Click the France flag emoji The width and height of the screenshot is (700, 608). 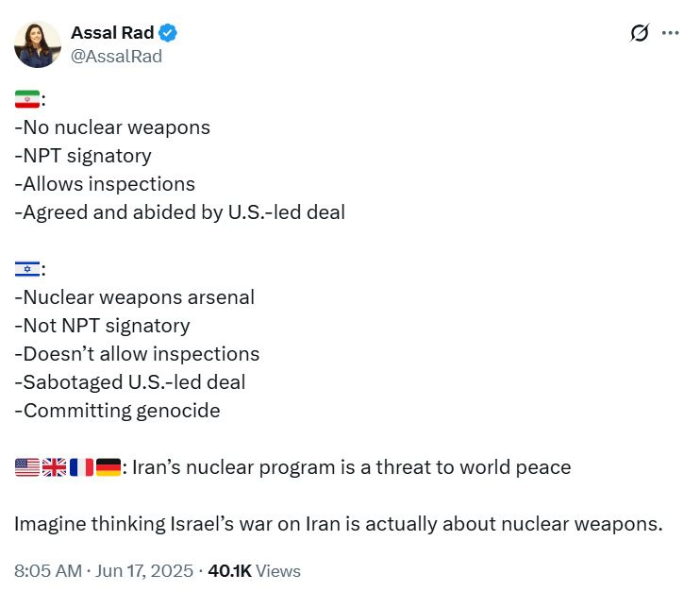pos(81,467)
